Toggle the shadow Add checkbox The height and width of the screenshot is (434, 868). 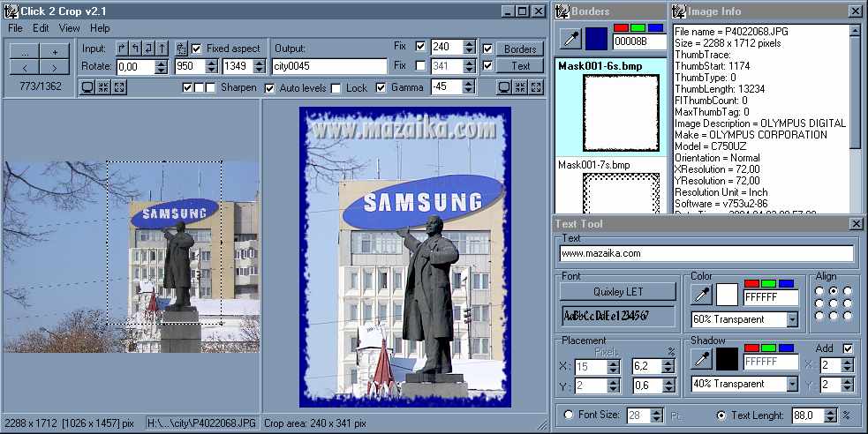[848, 348]
